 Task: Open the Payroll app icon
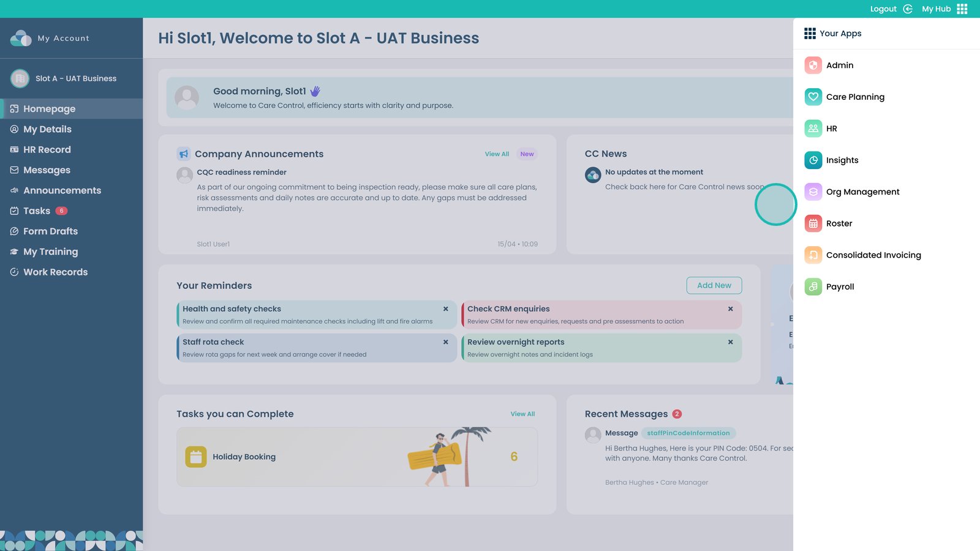[x=813, y=287]
